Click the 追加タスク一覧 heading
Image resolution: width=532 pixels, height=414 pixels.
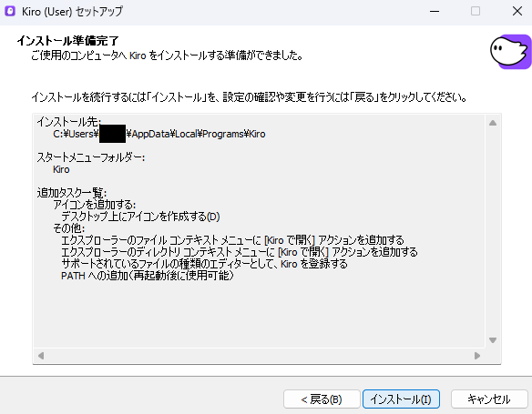click(x=72, y=193)
